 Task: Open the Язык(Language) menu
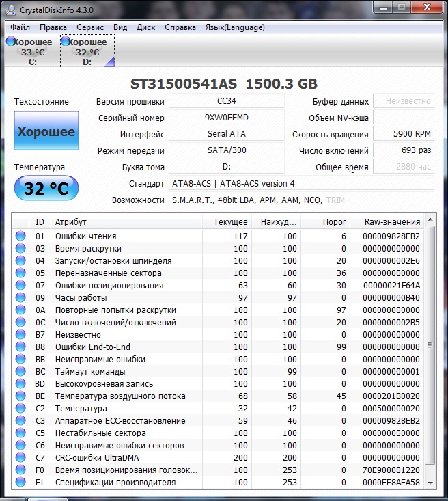[x=235, y=27]
